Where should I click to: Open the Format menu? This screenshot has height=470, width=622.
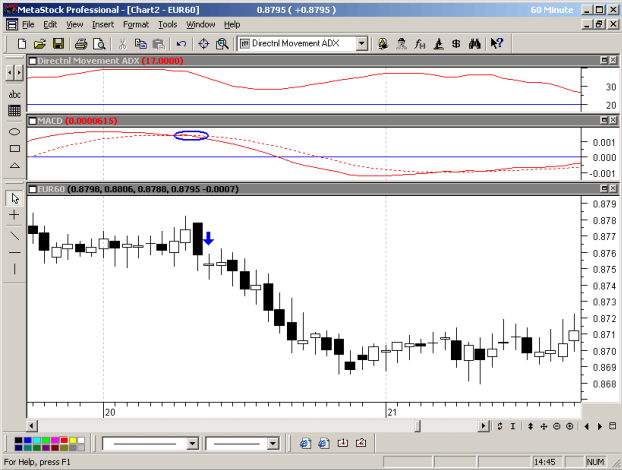136,25
